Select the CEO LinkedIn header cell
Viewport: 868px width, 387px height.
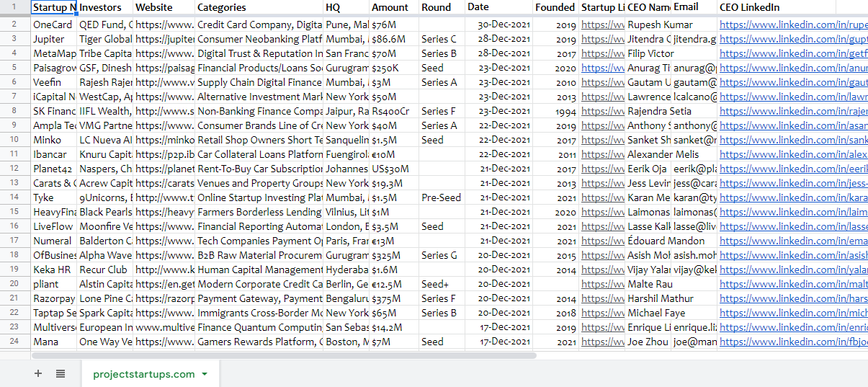click(777, 7)
